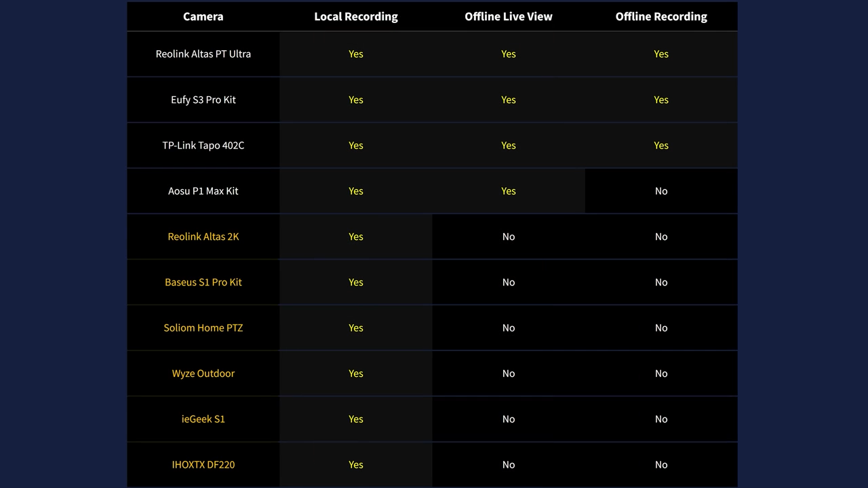
Task: Click Offline Recording Yes for TP-Link Tapo 402C
Action: pyautogui.click(x=661, y=145)
